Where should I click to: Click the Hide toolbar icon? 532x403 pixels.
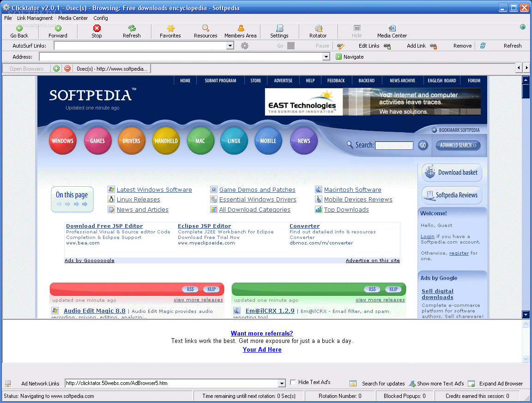(357, 28)
